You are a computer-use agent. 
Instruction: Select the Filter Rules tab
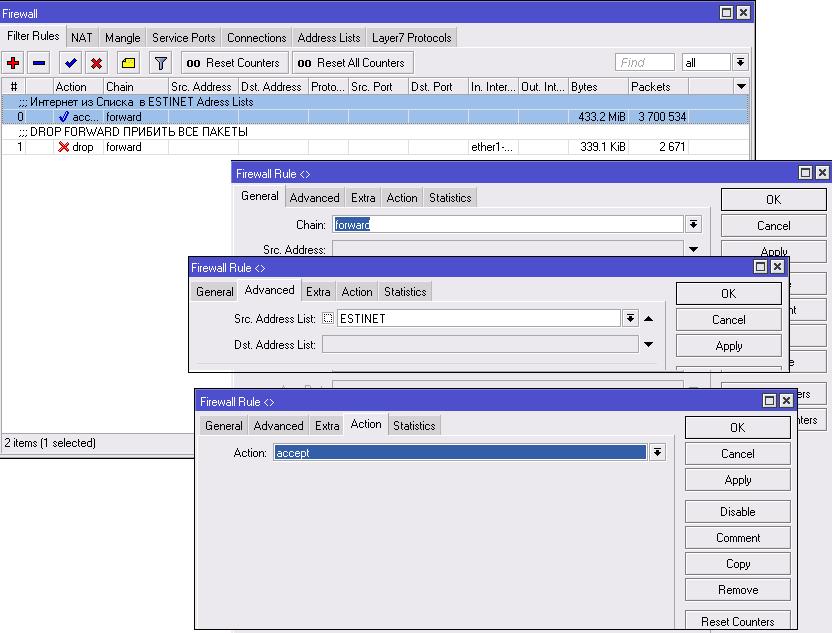click(x=33, y=36)
